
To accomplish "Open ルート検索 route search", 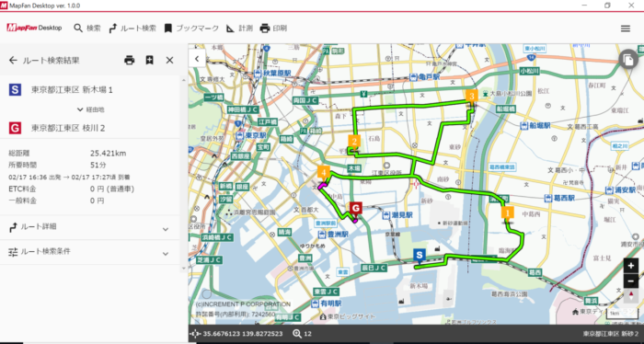I will [132, 29].
